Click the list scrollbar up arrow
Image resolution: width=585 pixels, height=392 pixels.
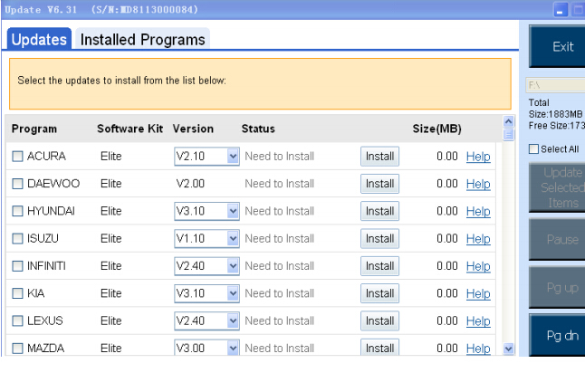pyautogui.click(x=509, y=121)
